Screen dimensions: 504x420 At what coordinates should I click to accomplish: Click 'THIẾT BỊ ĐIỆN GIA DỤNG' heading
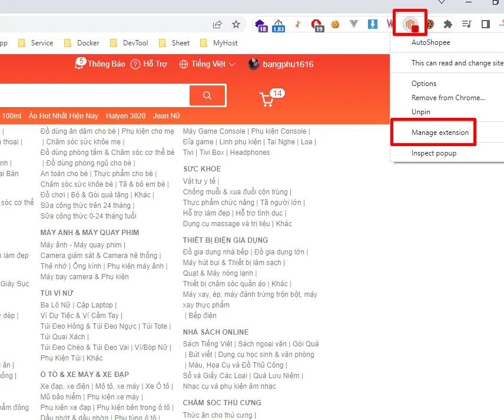coord(226,240)
